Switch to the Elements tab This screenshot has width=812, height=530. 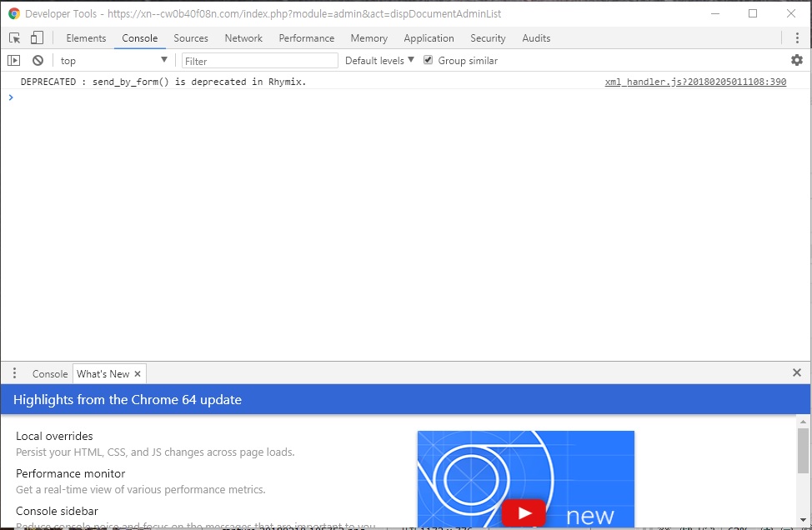pyautogui.click(x=86, y=38)
